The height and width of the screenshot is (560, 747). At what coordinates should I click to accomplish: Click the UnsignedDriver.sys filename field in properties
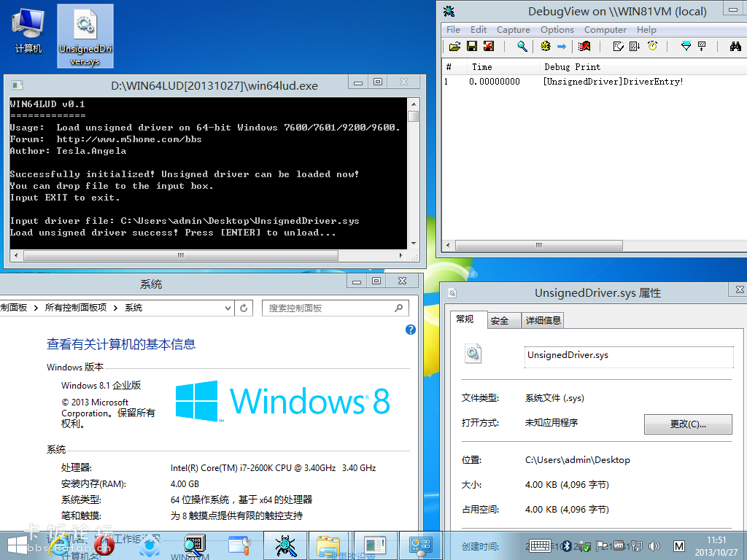point(629,357)
